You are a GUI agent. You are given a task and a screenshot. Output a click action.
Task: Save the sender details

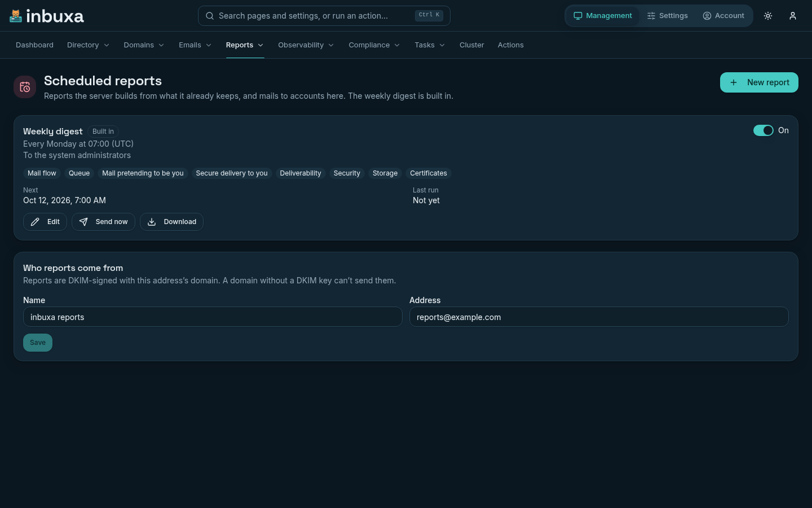point(38,343)
